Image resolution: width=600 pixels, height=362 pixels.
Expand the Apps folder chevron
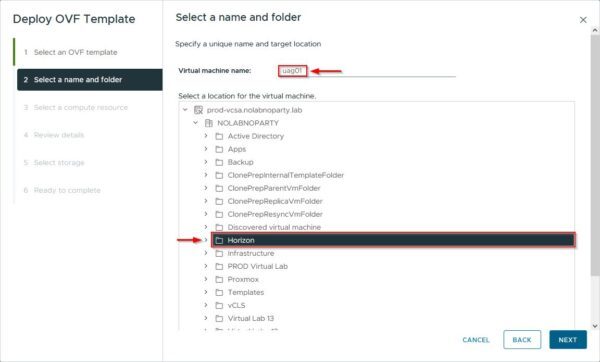(x=206, y=149)
